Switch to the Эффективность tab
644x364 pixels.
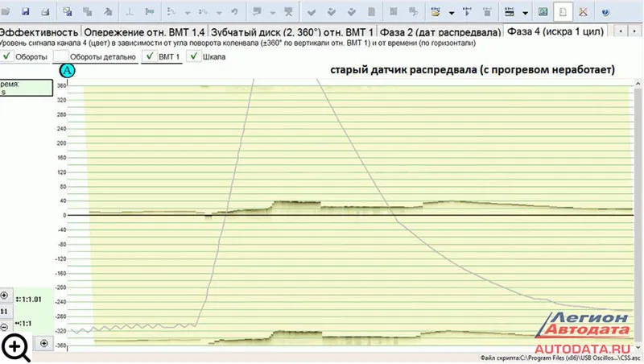pos(35,31)
